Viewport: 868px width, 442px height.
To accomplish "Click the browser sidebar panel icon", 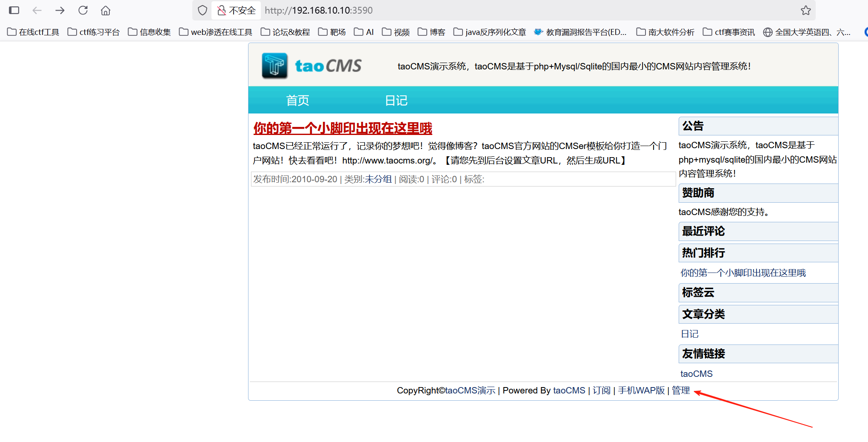I will pos(14,10).
